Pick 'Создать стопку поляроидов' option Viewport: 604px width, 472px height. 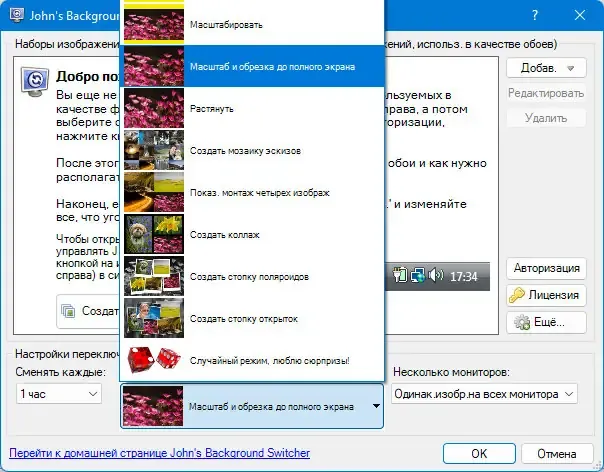pyautogui.click(x=252, y=276)
